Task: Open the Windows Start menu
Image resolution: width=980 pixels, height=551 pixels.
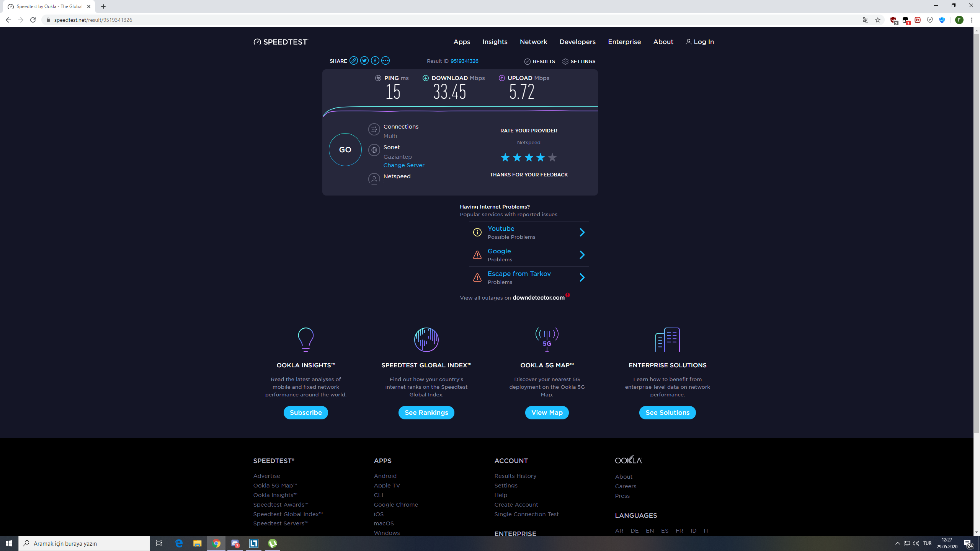Action: click(x=9, y=543)
